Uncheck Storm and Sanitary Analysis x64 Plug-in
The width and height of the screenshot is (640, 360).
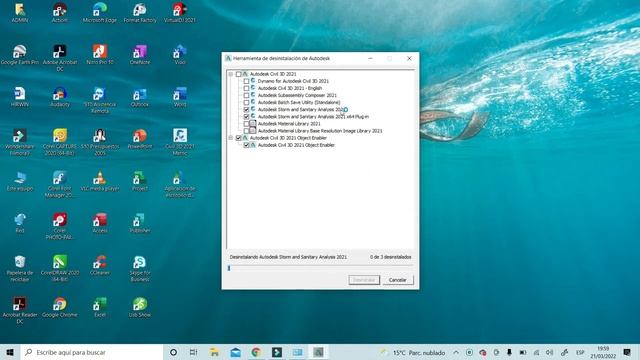tap(246, 117)
